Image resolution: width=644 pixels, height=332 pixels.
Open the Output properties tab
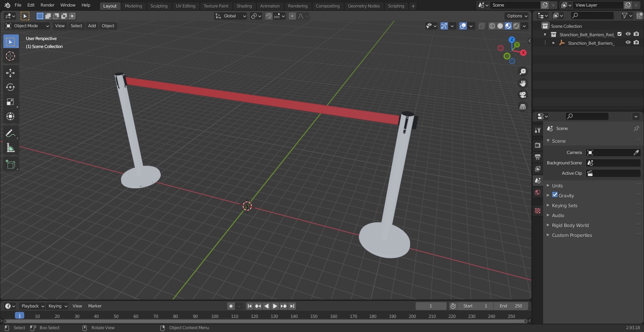point(537,157)
